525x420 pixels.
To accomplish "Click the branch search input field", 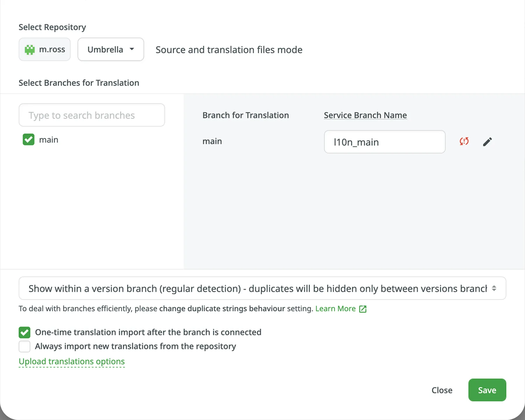I will 91,115.
